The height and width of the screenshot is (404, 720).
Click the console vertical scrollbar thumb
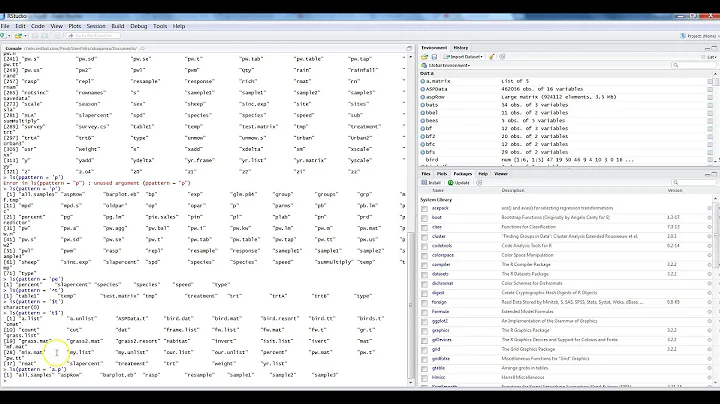tap(411, 303)
